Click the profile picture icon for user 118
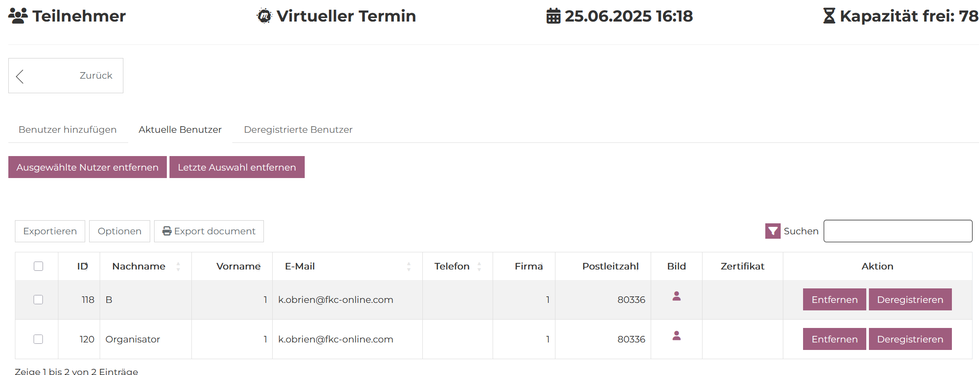The width and height of the screenshot is (980, 375). [x=676, y=296]
